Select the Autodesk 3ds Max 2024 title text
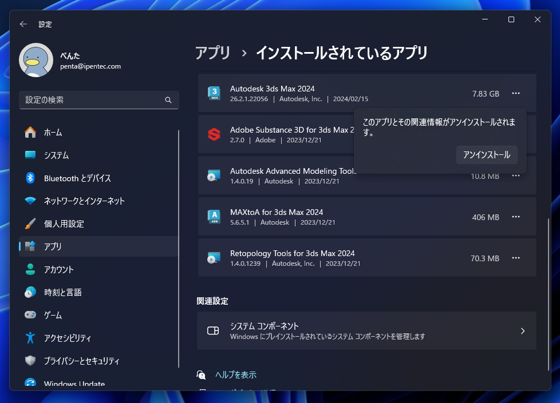 pos(272,89)
